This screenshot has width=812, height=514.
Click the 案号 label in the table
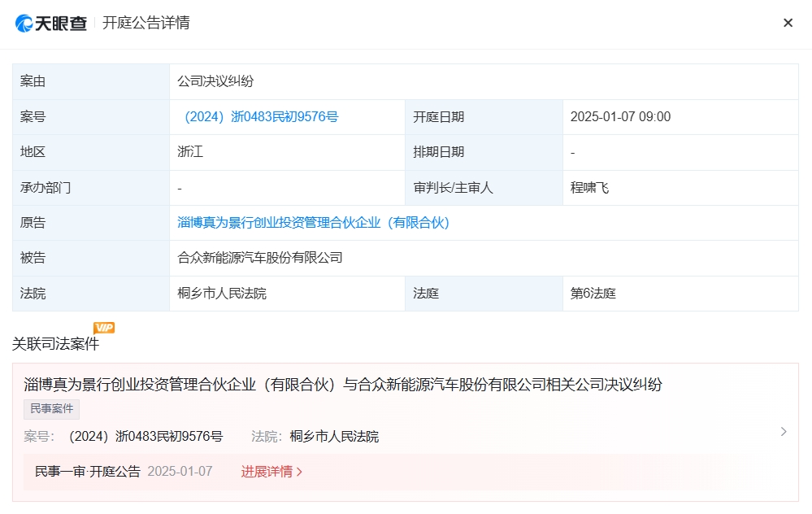(33, 116)
